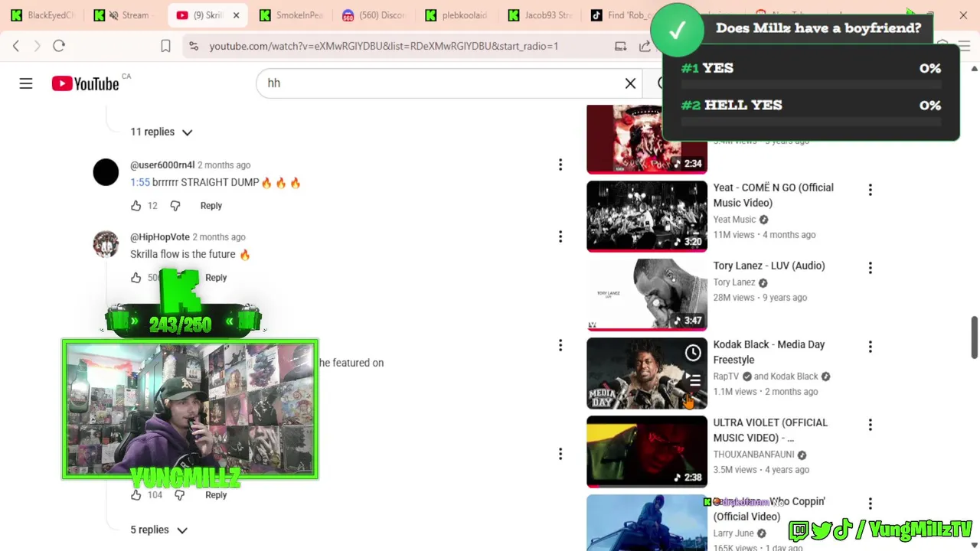Switch to the TikTok Find 'Rob tab
The image size is (980, 551).
coord(622,15)
